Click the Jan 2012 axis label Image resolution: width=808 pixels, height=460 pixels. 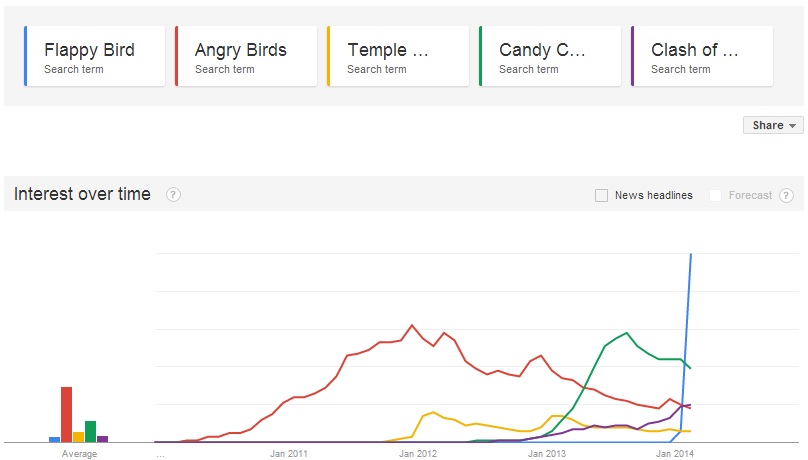[418, 454]
